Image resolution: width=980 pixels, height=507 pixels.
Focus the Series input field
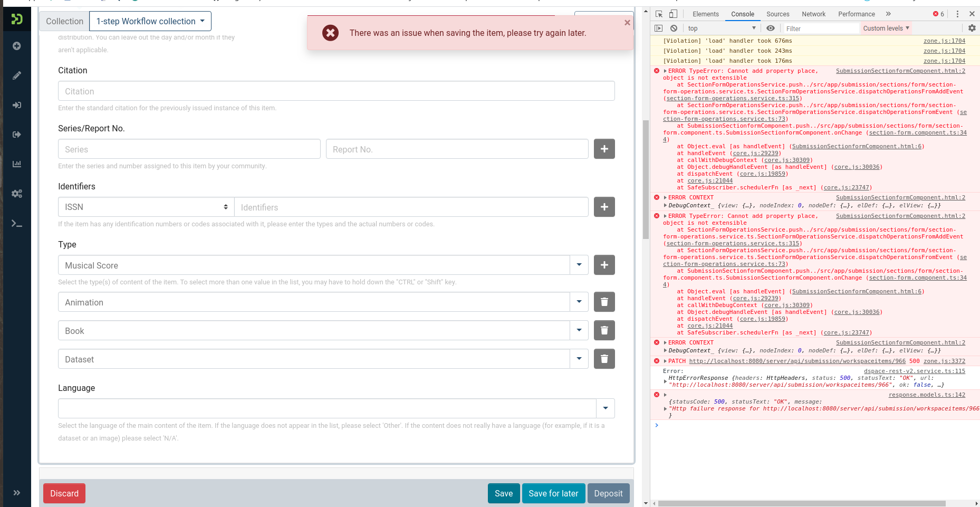pos(189,149)
